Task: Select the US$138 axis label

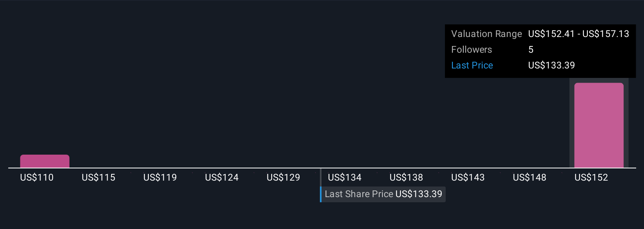Action: [x=406, y=177]
